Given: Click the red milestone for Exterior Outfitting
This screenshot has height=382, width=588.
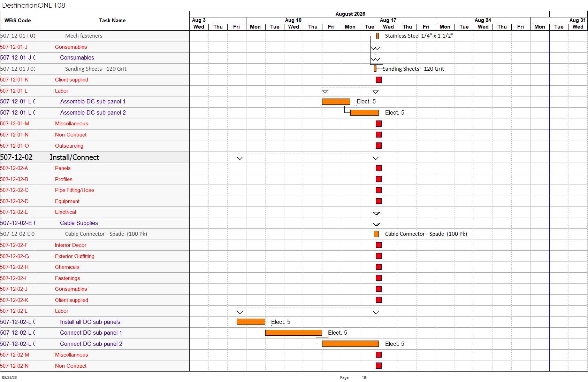Looking at the screenshot, I should tap(379, 256).
